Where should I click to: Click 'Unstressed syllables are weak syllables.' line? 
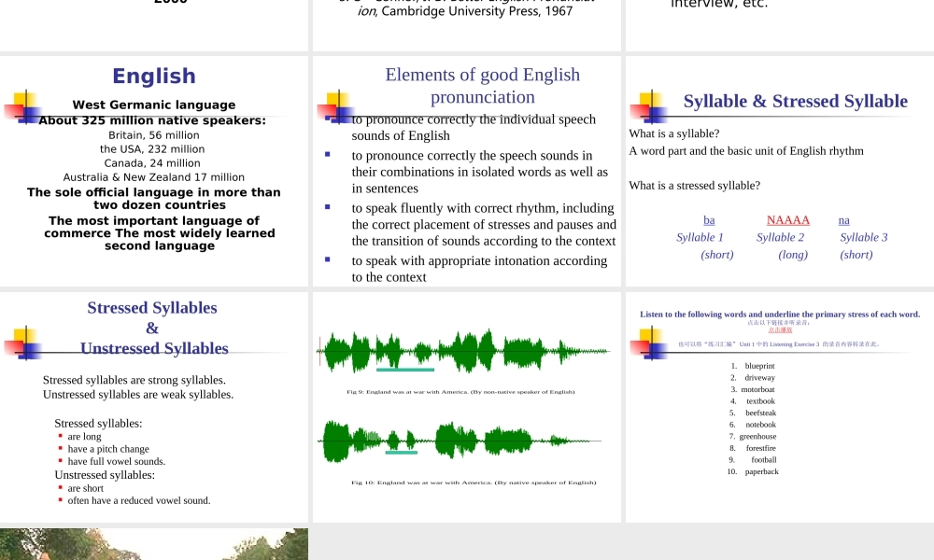pyautogui.click(x=138, y=394)
